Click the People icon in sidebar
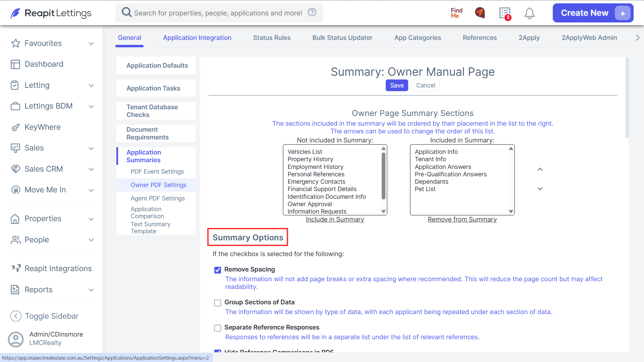The image size is (644, 362). pyautogui.click(x=15, y=240)
